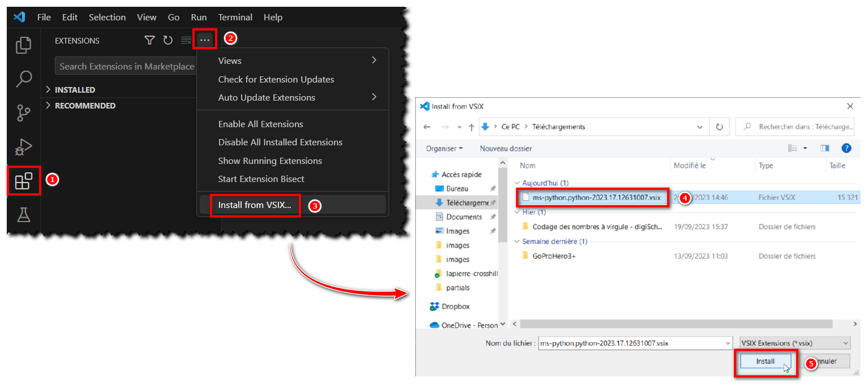Open the Views and More Actions ellipsis
Image resolution: width=868 pixels, height=390 pixels.
point(204,40)
